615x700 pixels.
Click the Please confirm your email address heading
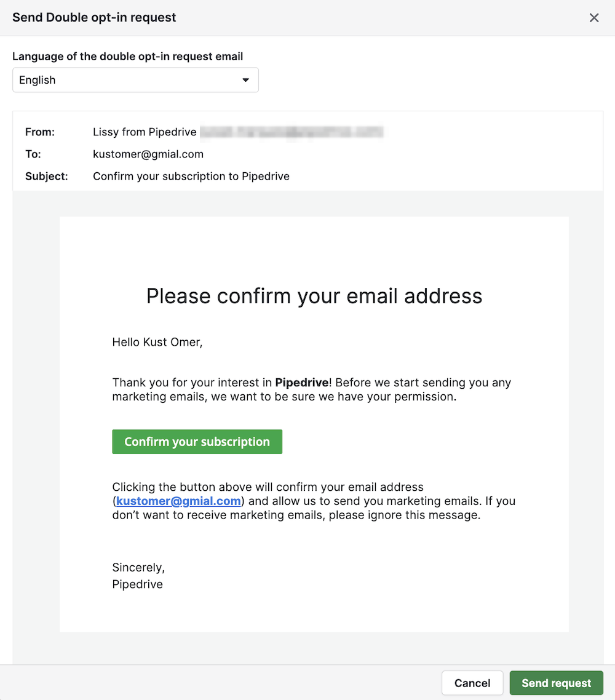314,296
